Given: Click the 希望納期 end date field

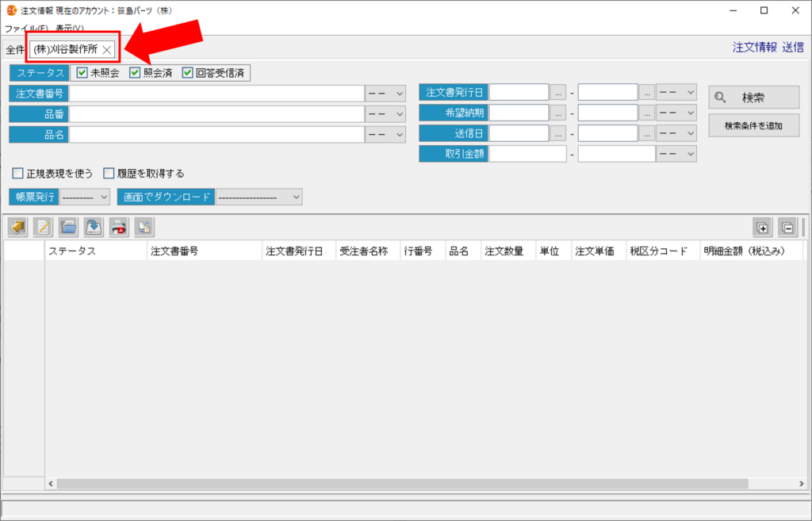Looking at the screenshot, I should pos(608,113).
